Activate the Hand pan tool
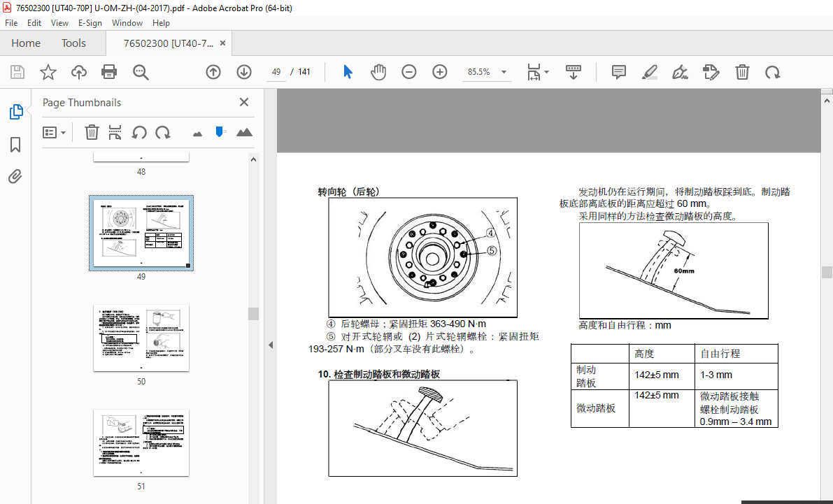833x504 pixels. [378, 72]
